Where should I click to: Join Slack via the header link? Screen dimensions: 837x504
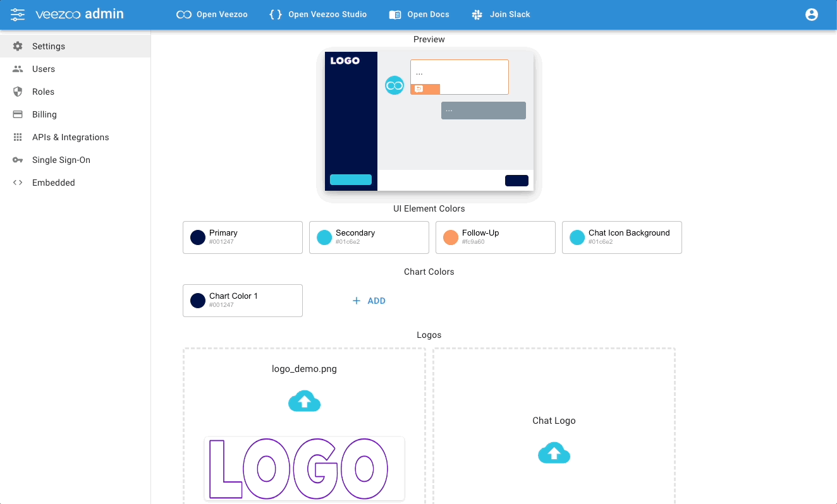pyautogui.click(x=501, y=15)
